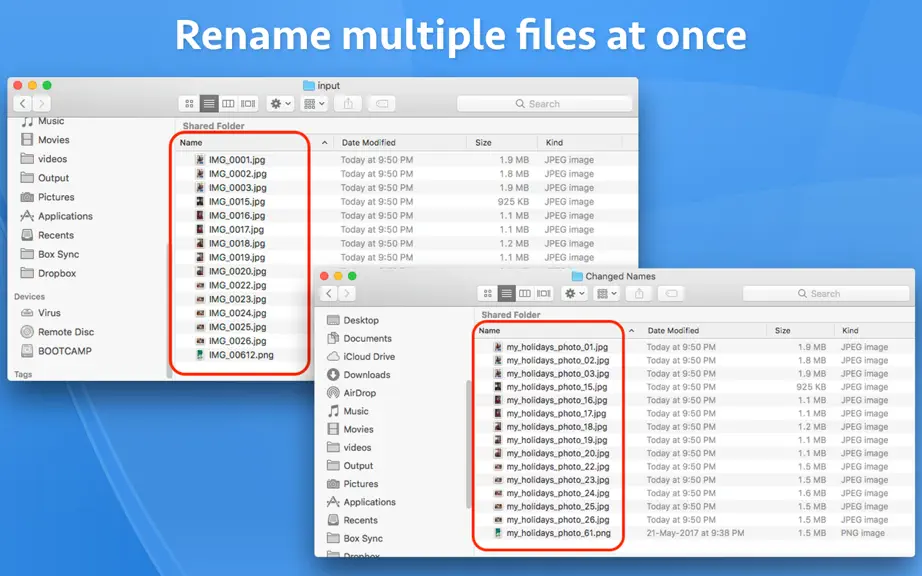Select column view in input window toolbar
This screenshot has height=576, width=922.
(228, 104)
